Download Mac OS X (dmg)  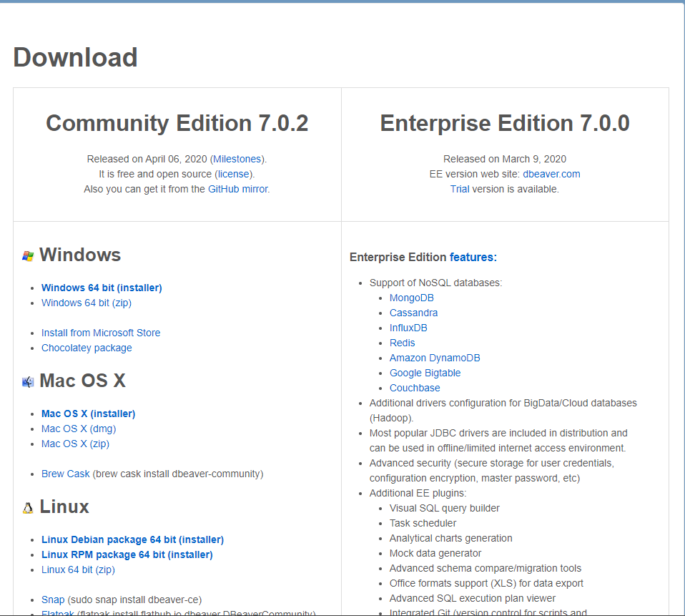79,429
